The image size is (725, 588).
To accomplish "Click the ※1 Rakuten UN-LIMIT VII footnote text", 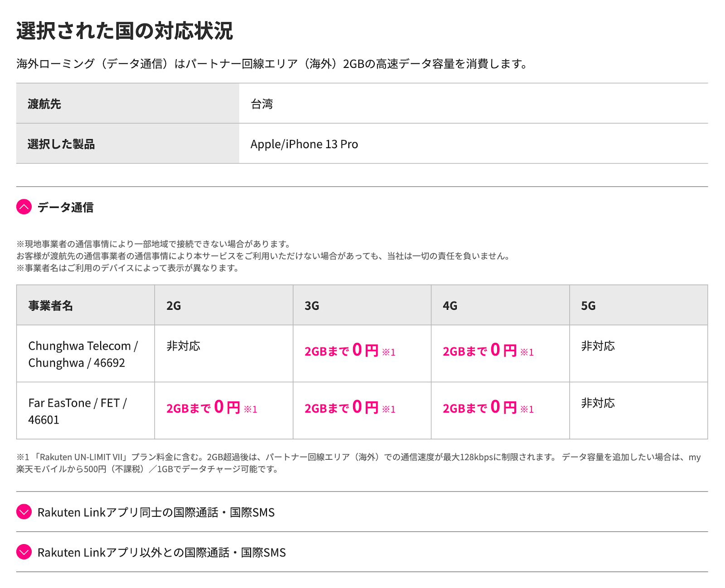I will point(358,463).
